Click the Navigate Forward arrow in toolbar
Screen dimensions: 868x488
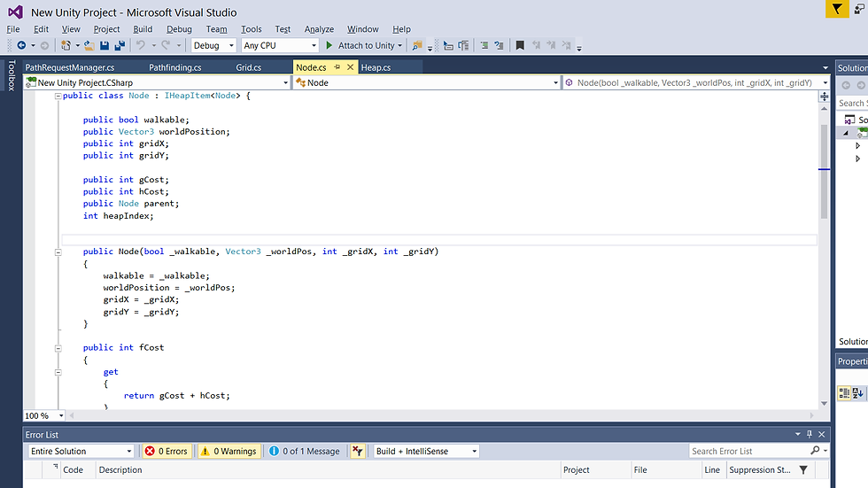coord(45,45)
